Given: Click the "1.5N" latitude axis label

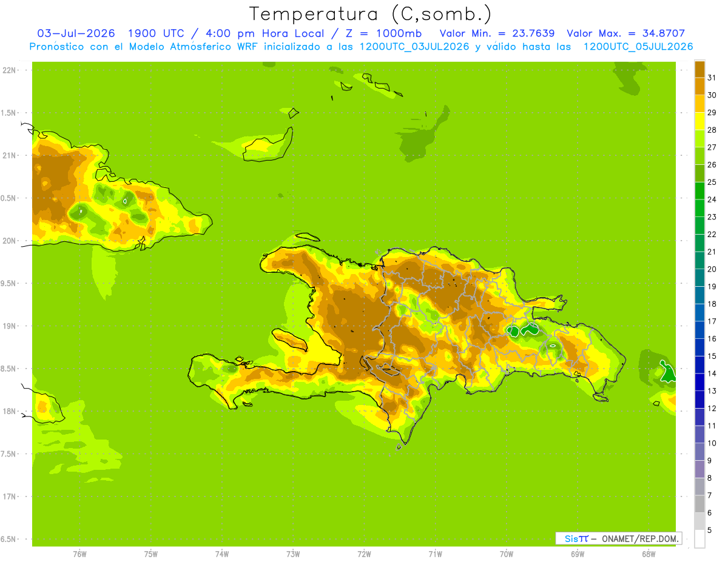Looking at the screenshot, I should 8,113.
